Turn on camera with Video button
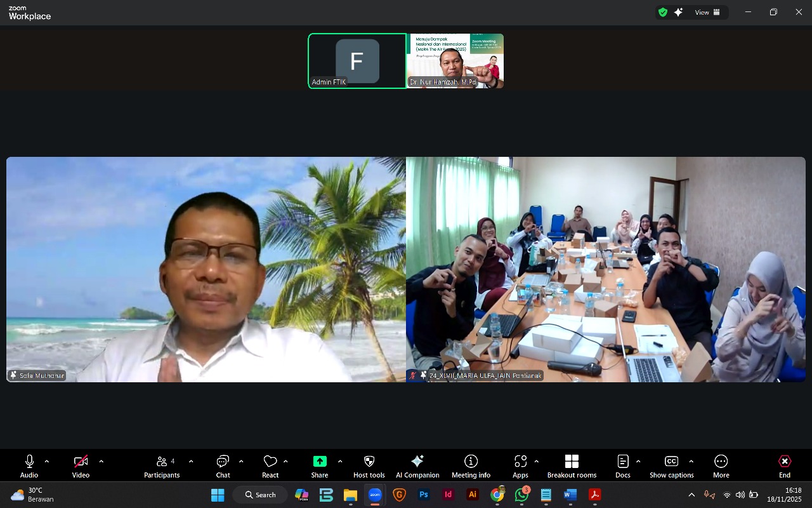 81,465
